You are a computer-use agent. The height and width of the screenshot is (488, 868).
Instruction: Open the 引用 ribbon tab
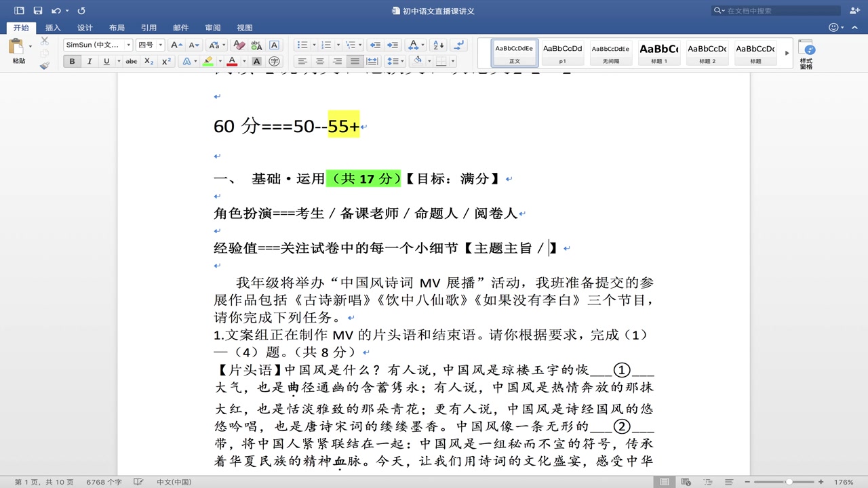click(149, 28)
